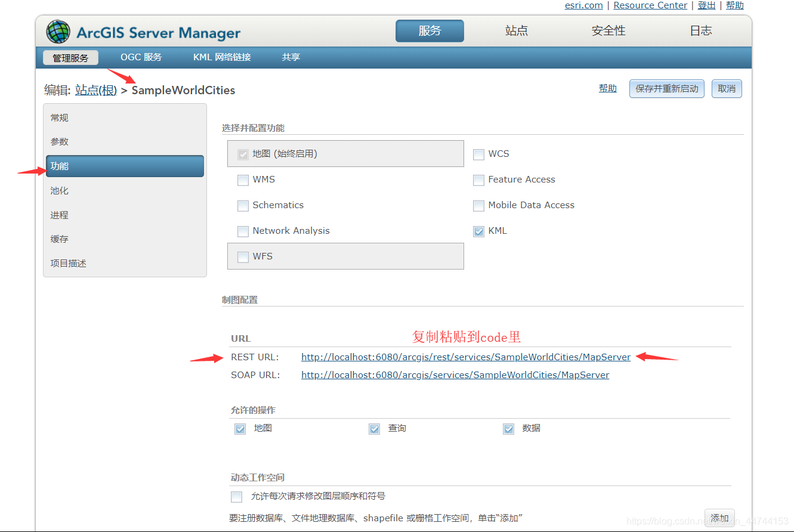Screen dimensions: 794x532
Task: Click the 登出 link in header
Action: pyautogui.click(x=706, y=5)
